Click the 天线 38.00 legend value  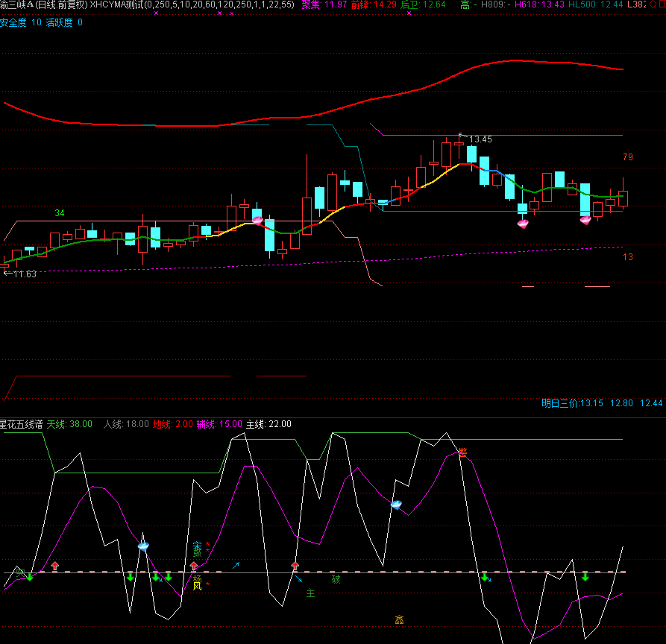[x=69, y=424]
